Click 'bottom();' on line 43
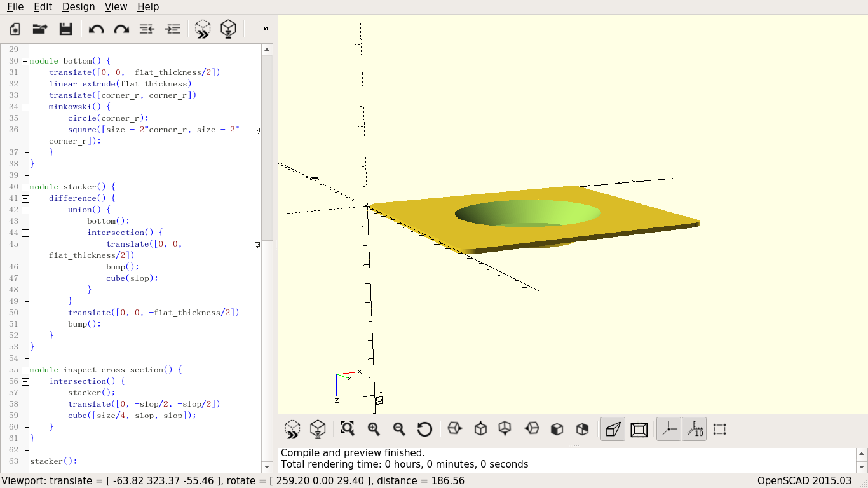868x488 pixels. pos(109,221)
